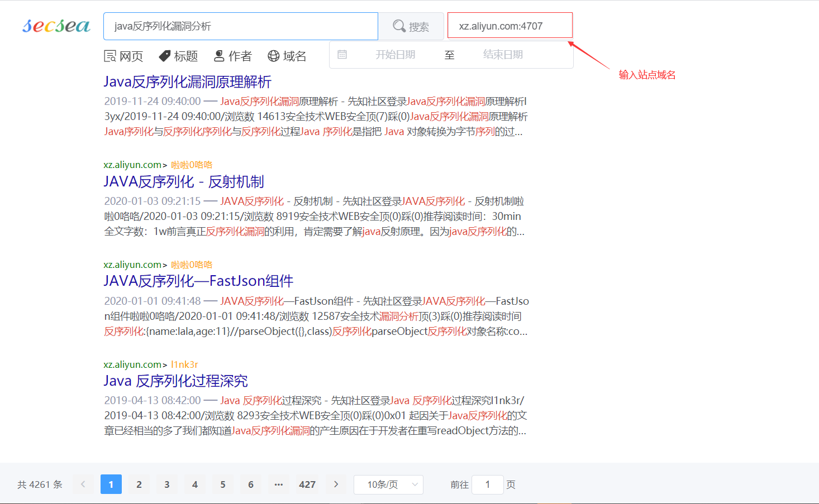Open the 开始日期 start date picker
This screenshot has height=504, width=819.
(x=395, y=55)
